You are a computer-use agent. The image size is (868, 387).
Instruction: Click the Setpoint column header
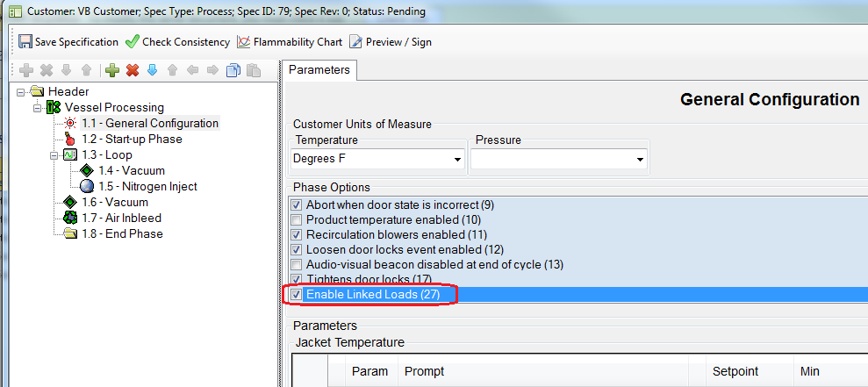735,371
